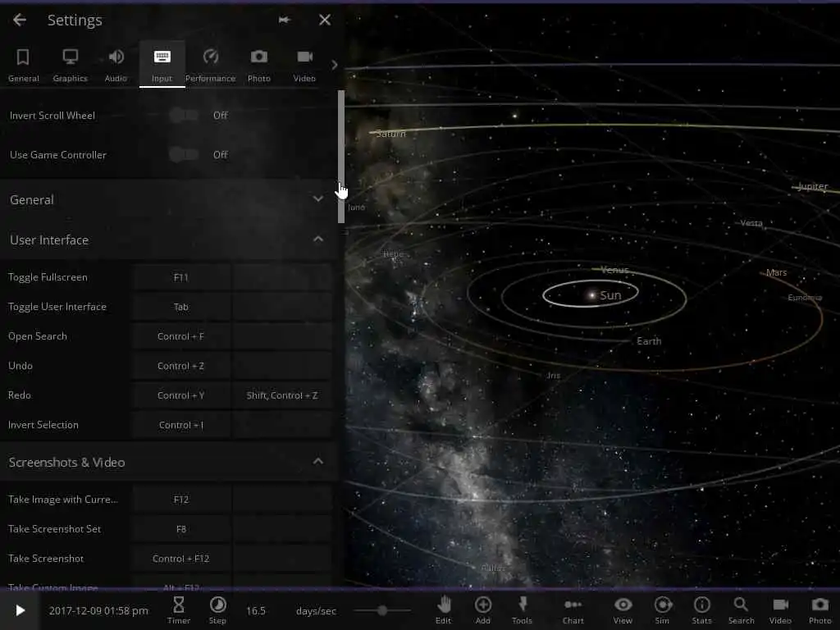The height and width of the screenshot is (630, 840).
Task: Go back using the Settings arrow
Action: 20,20
